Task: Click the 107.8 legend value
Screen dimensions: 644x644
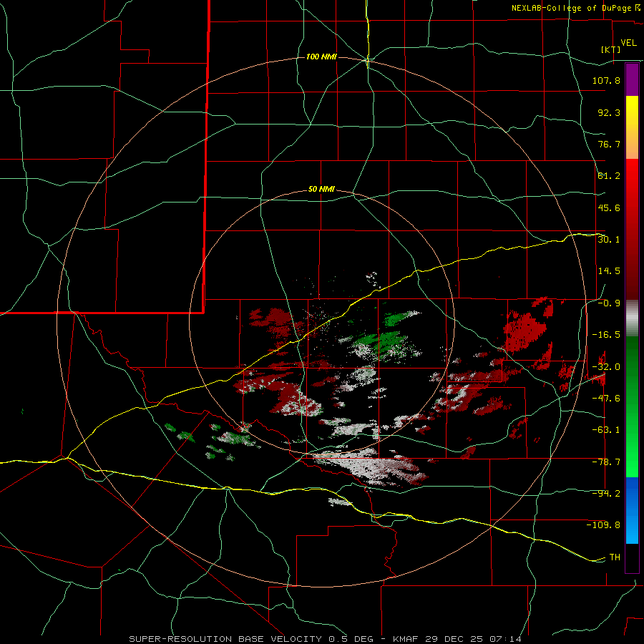Action: 606,80
